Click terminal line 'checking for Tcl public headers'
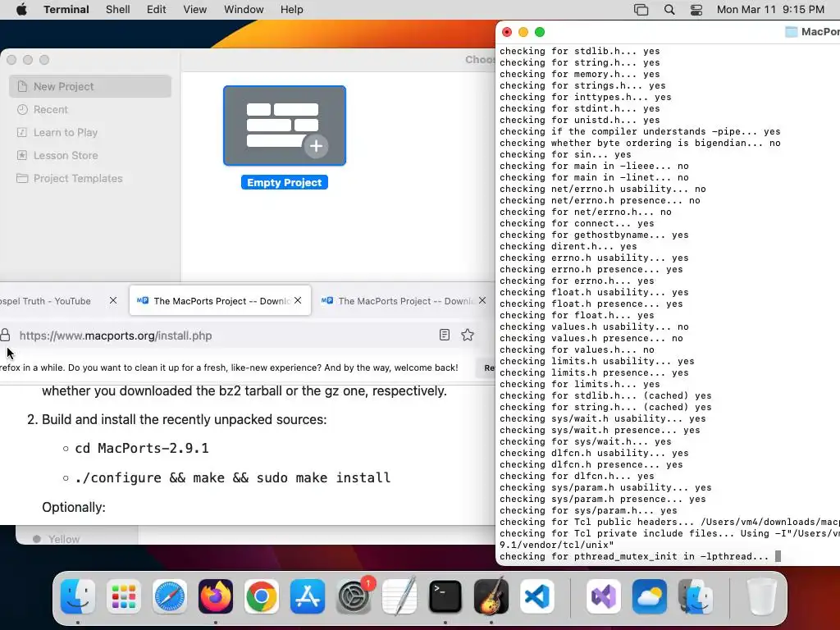This screenshot has width=840, height=630. (669, 522)
